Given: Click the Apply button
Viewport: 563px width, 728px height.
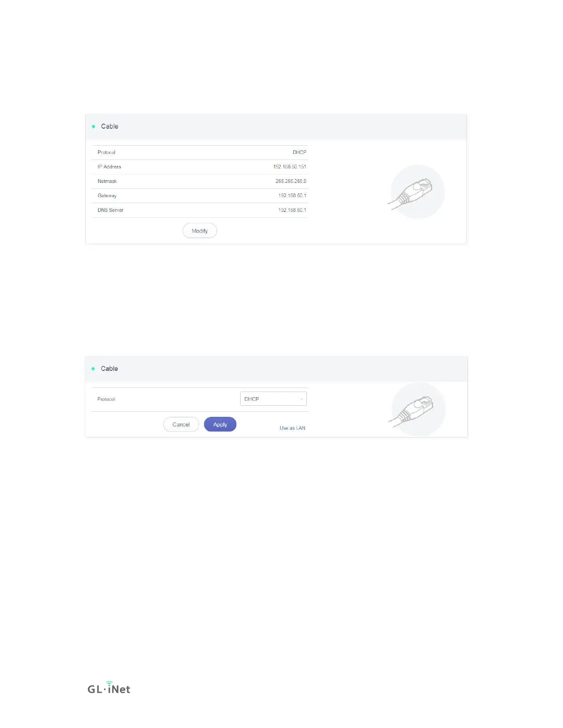Looking at the screenshot, I should (x=220, y=424).
